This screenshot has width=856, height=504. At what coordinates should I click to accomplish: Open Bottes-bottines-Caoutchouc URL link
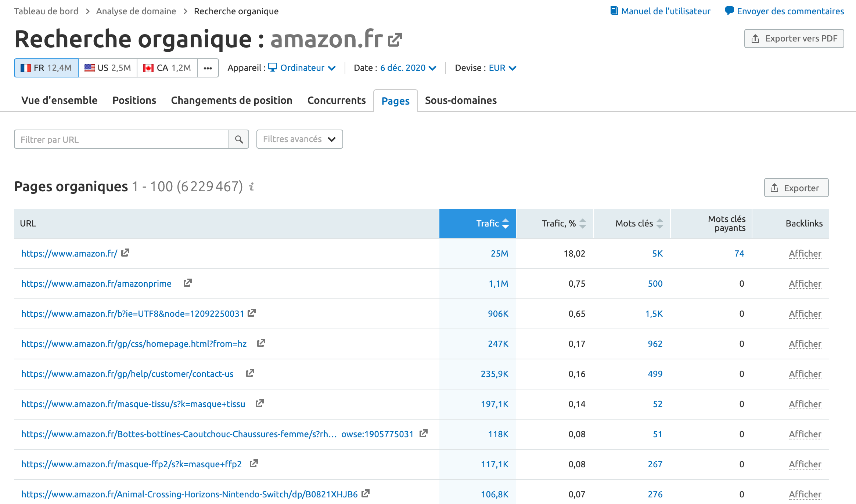coord(217,434)
